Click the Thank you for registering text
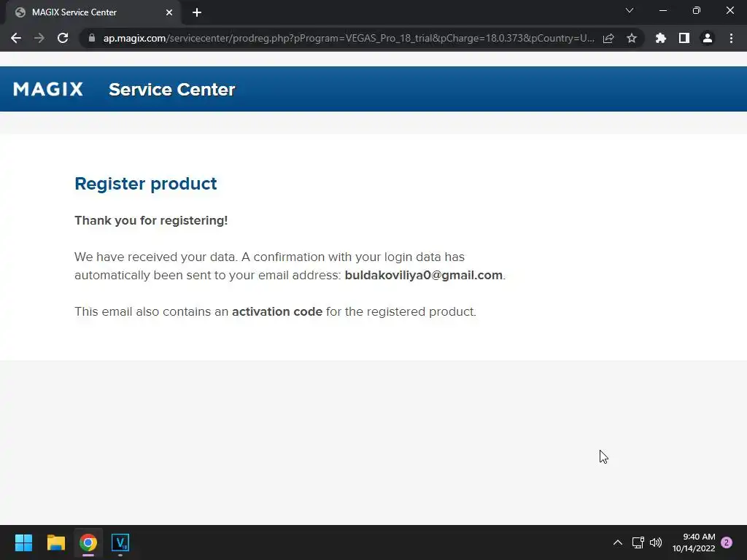 coord(151,220)
